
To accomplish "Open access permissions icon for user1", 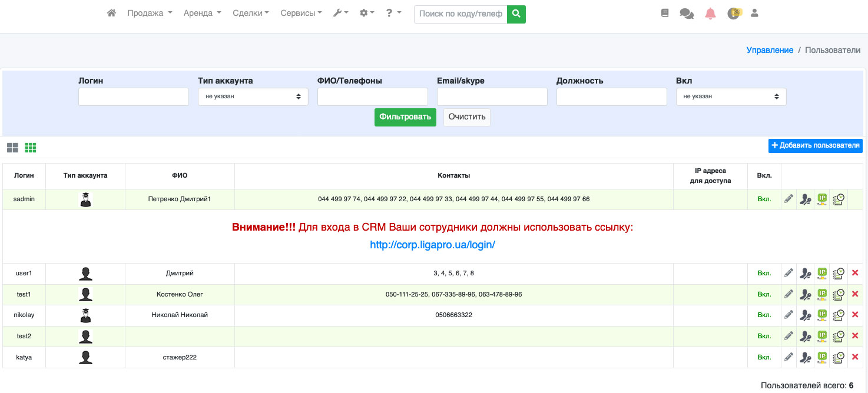I will [x=805, y=274].
